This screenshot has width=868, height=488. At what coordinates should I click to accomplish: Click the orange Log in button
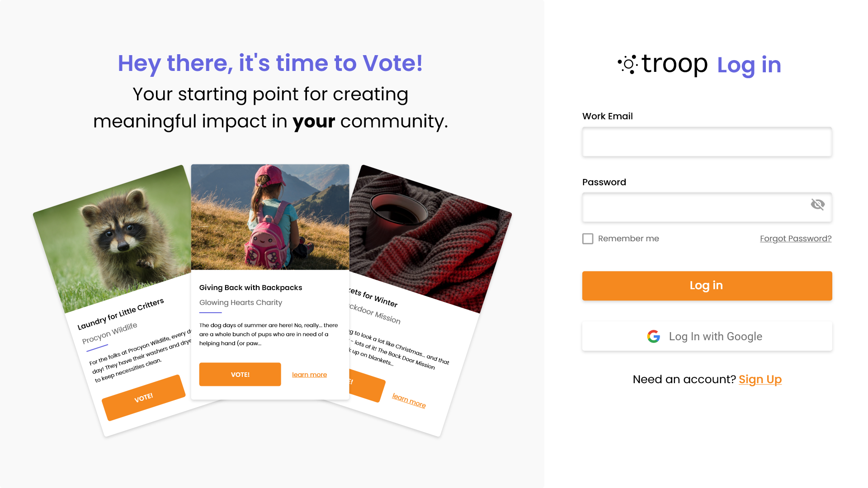pos(707,286)
